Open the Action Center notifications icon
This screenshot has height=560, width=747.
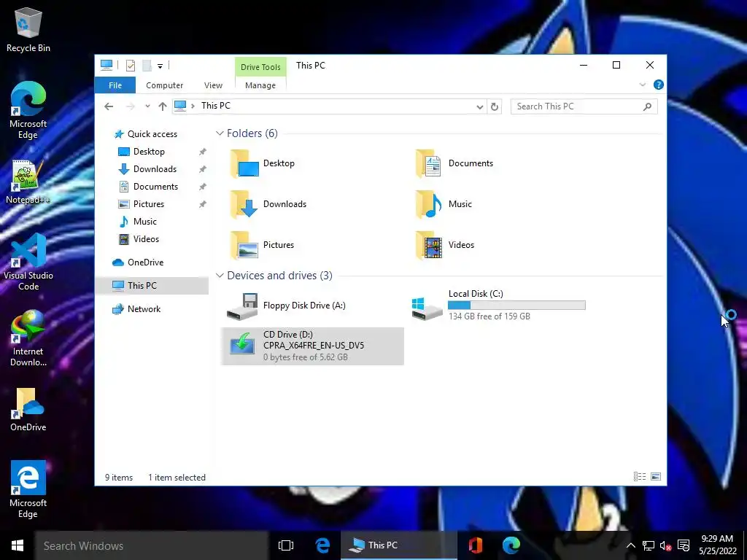[684, 546]
